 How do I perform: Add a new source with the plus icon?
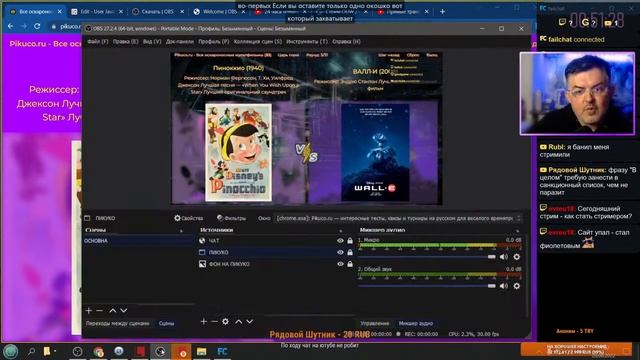(x=204, y=322)
